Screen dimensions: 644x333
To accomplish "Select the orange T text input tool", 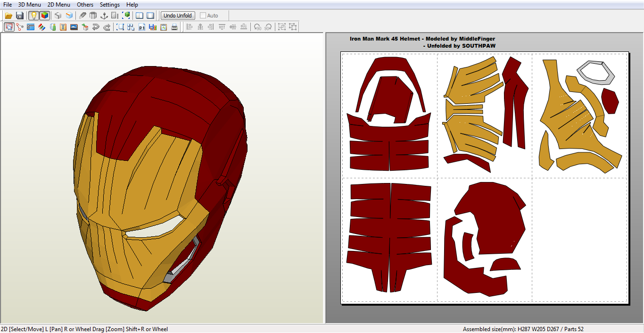I will [63, 27].
